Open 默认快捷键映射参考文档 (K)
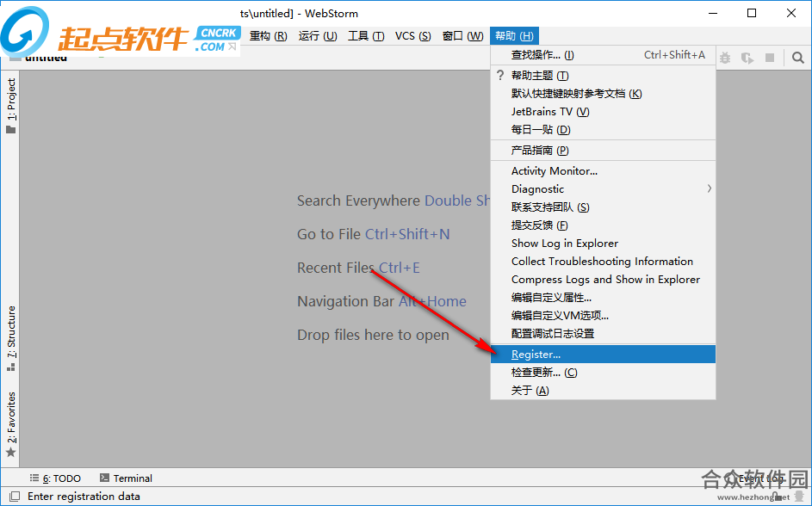Viewport: 812px width, 506px height. (603, 94)
